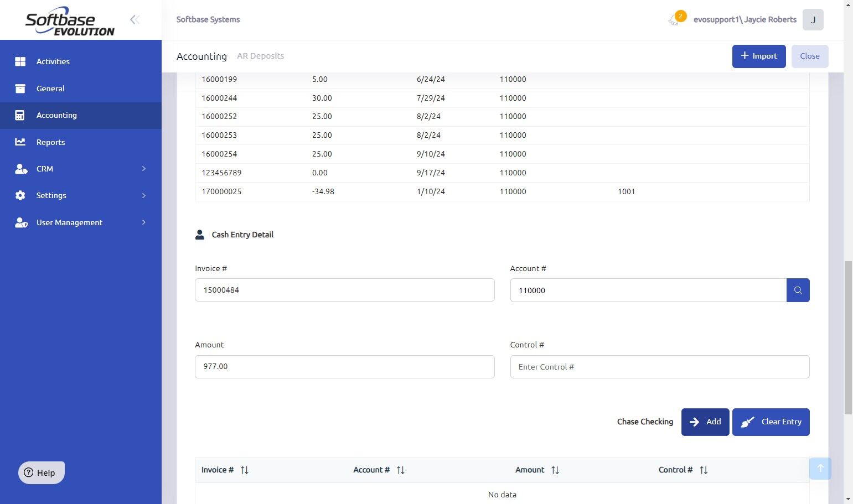Click the Reports chart icon
853x504 pixels.
click(20, 142)
